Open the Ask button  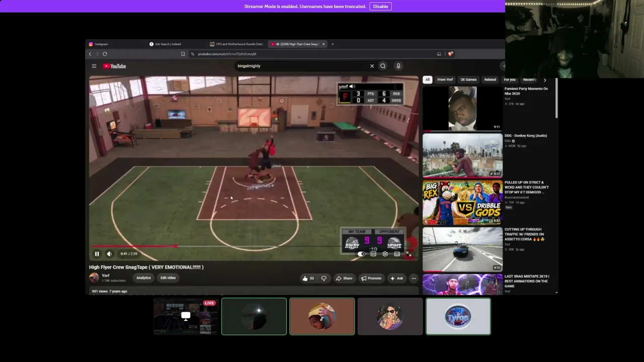coord(396,279)
